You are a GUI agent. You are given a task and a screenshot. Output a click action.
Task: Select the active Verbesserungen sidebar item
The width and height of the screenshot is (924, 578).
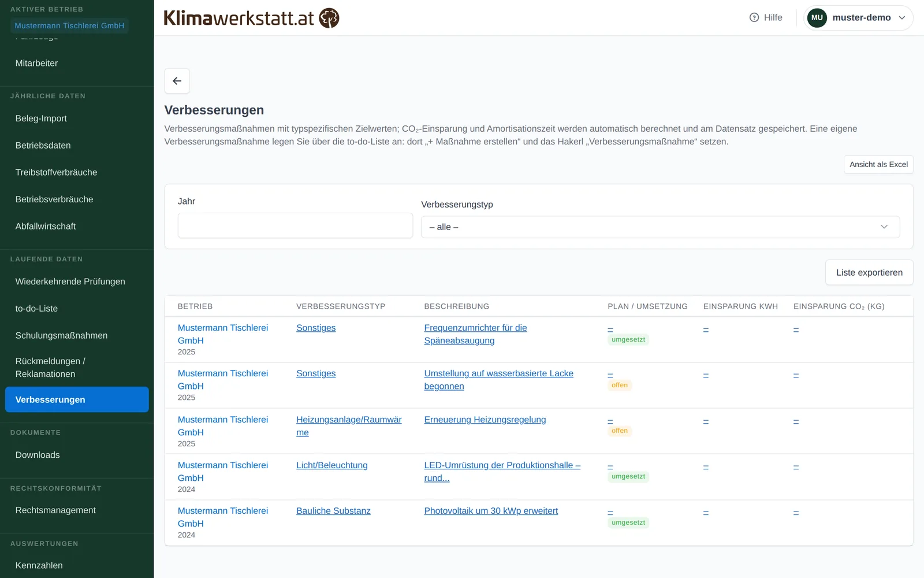tap(77, 399)
